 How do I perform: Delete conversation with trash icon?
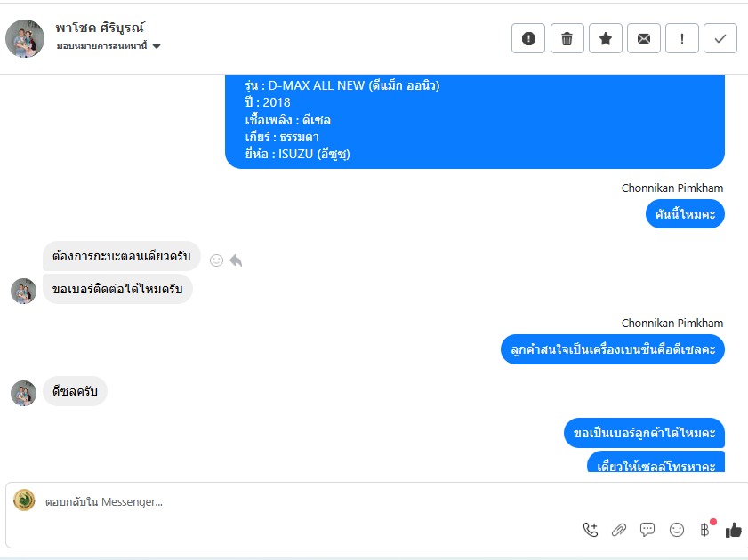click(567, 38)
